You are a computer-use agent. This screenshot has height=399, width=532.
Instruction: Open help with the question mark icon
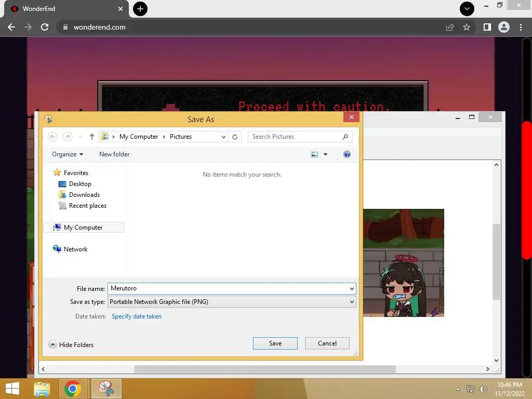[347, 154]
